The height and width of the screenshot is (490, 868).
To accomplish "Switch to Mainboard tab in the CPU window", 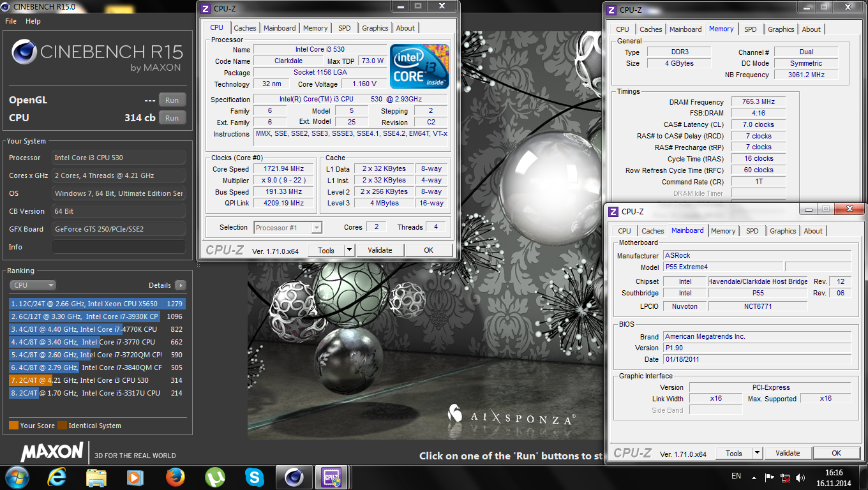I will pos(280,28).
